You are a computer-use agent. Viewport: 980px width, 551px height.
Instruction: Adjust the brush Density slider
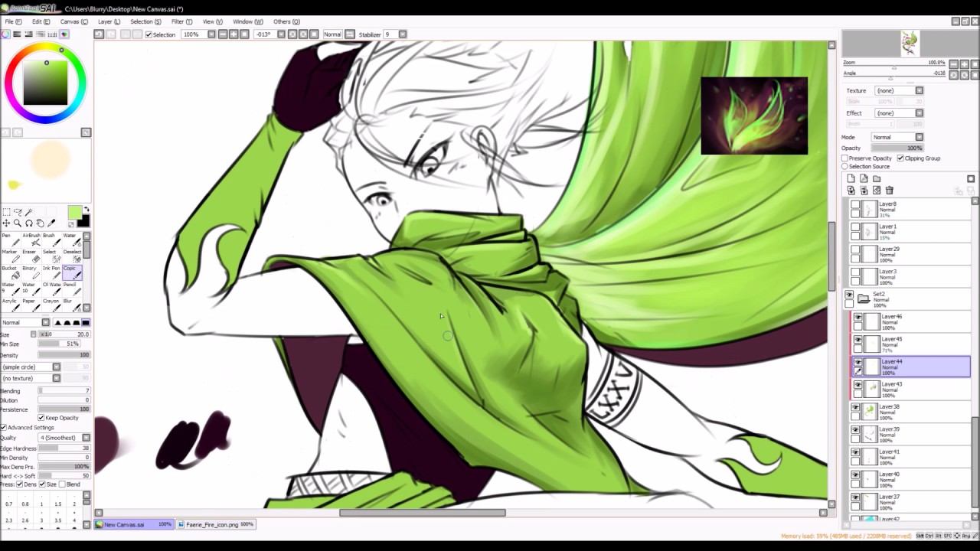64,355
